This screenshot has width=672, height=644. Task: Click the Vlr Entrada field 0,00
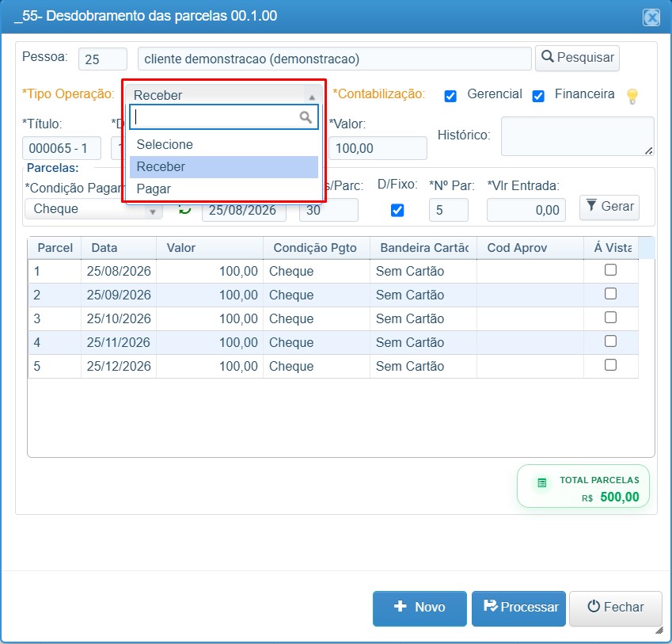tap(526, 210)
